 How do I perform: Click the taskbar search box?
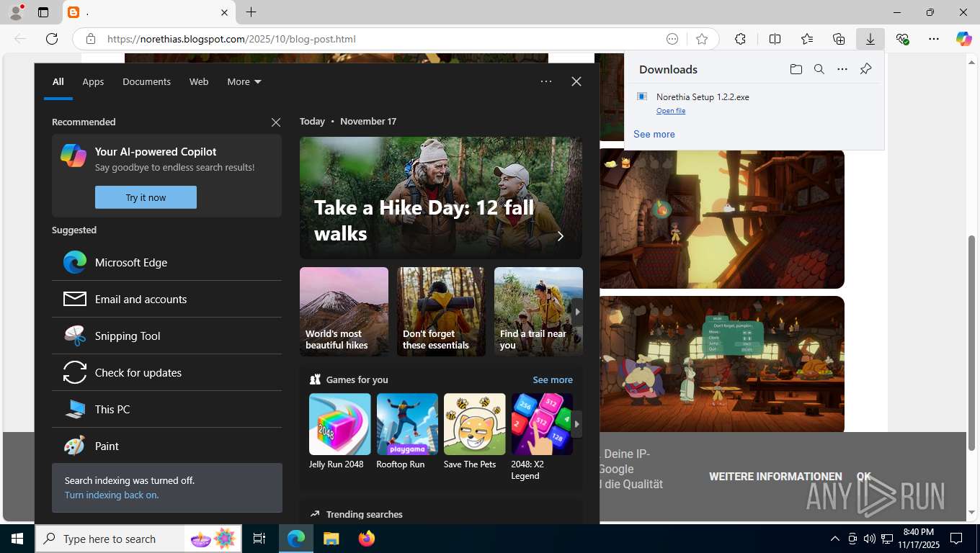pos(138,539)
